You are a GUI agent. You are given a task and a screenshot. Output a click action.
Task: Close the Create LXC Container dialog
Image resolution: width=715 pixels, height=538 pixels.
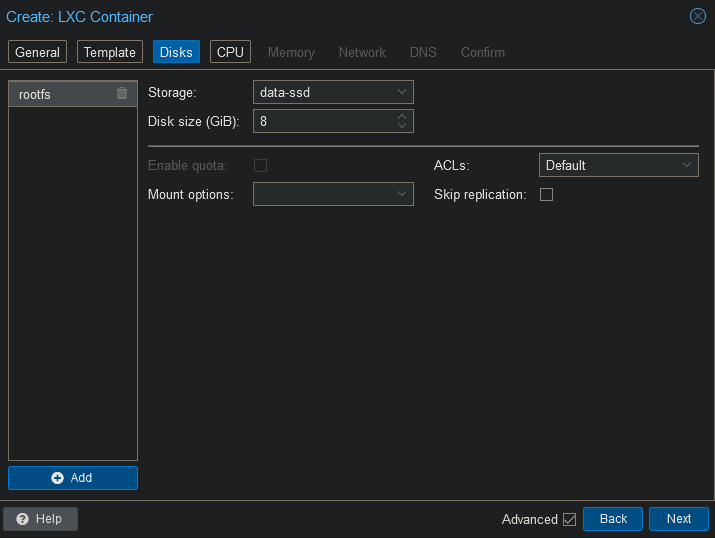click(698, 16)
